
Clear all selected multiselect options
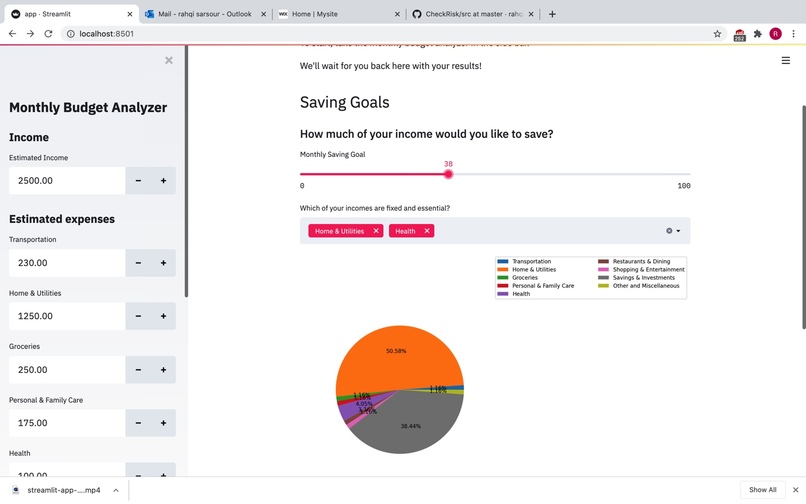(669, 231)
